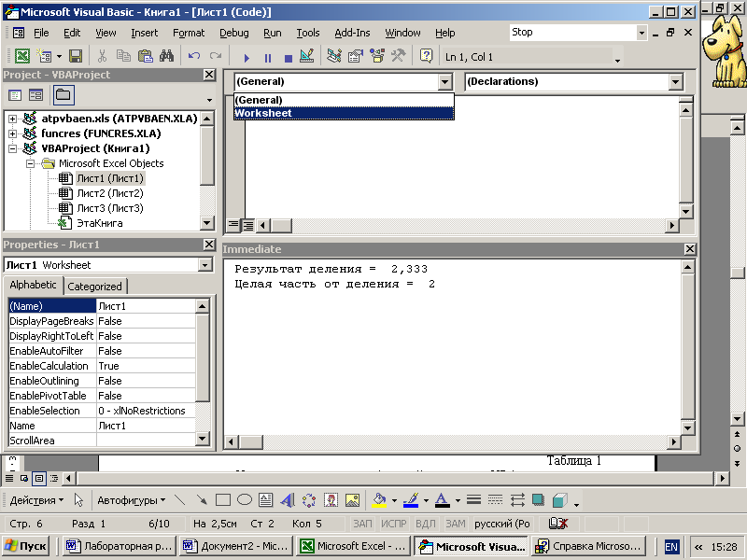Click the Copy icon in toolbar
747x560 pixels.
pyautogui.click(x=123, y=56)
